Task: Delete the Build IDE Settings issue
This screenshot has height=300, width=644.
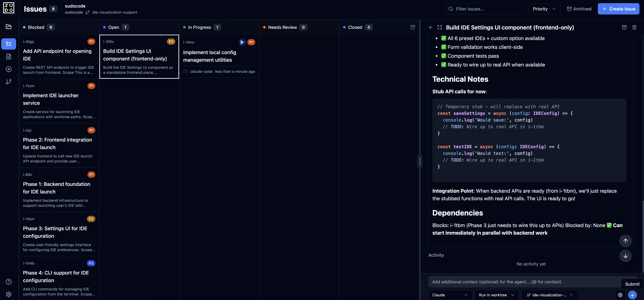Action: click(635, 27)
